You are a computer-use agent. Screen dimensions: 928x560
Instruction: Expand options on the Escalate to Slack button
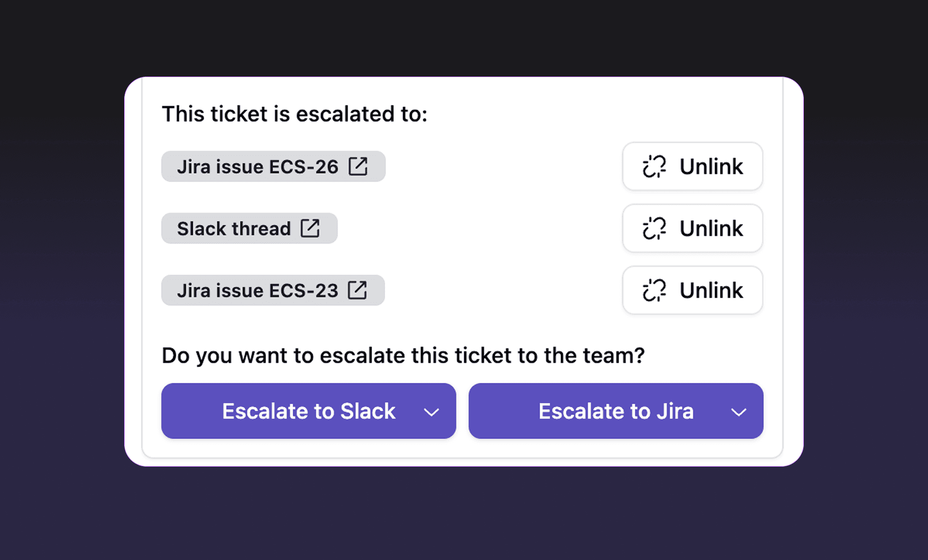pyautogui.click(x=431, y=411)
